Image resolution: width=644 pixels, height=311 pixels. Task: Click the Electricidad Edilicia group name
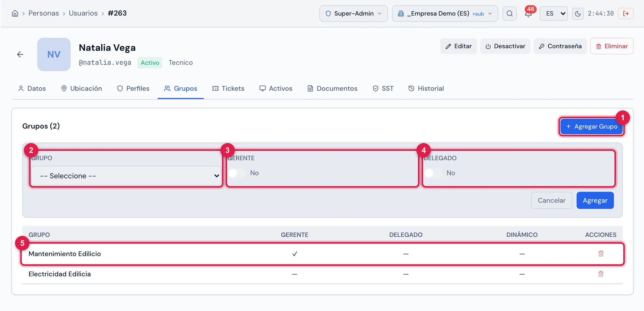point(60,274)
